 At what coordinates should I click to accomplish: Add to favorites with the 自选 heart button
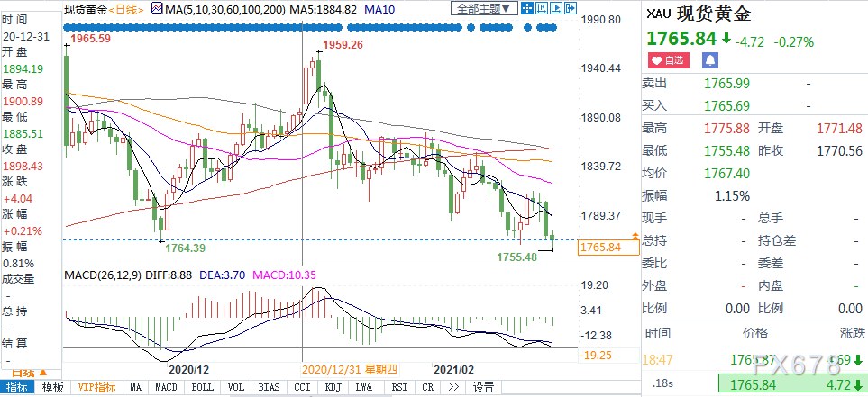669,60
